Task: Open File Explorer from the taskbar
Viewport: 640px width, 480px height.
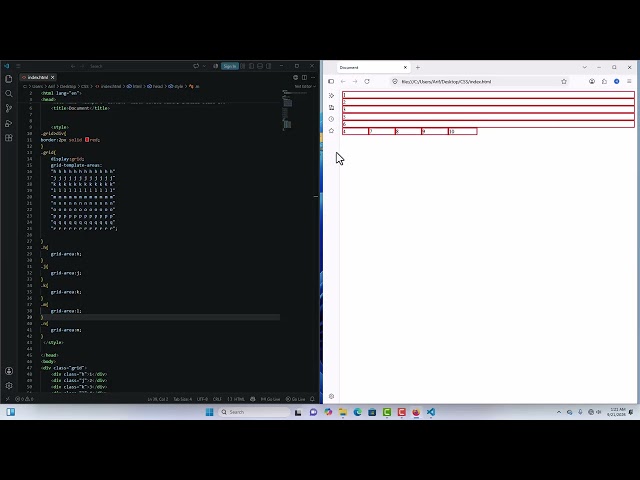Action: coord(343,412)
